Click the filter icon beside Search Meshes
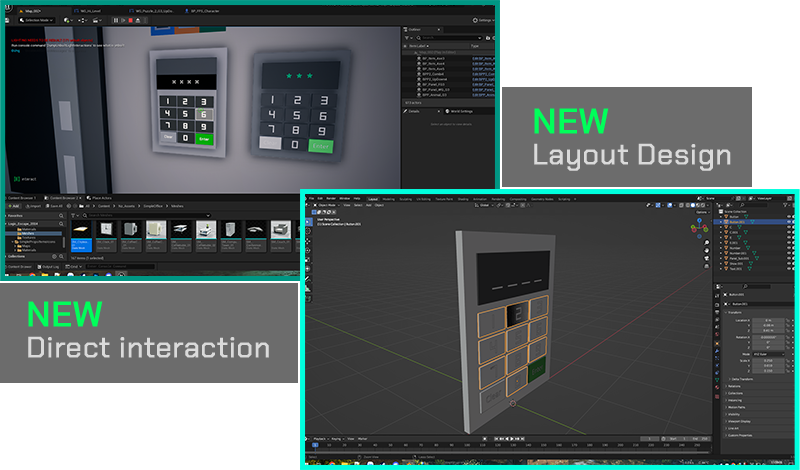Viewport: 800px width, 470px height. tap(74, 215)
